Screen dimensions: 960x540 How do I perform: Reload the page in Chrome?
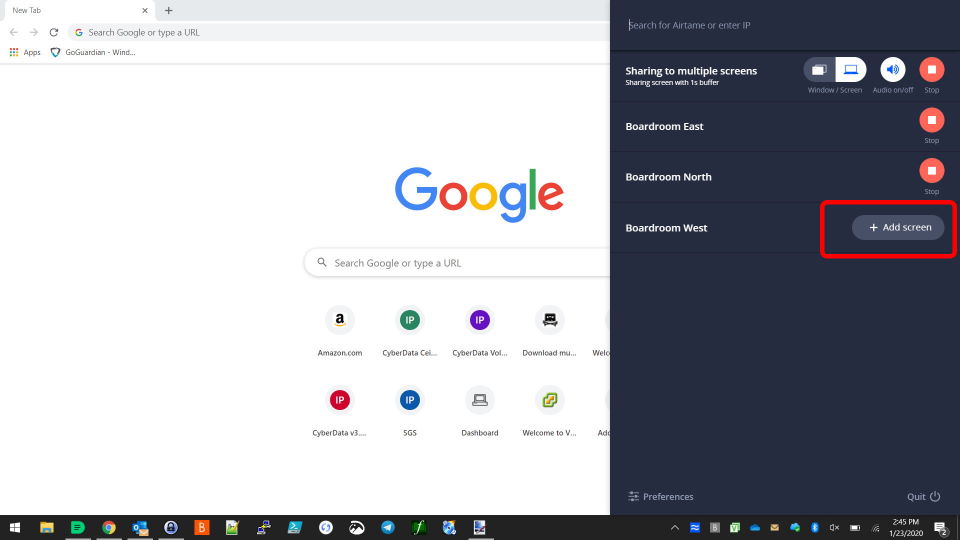click(54, 32)
